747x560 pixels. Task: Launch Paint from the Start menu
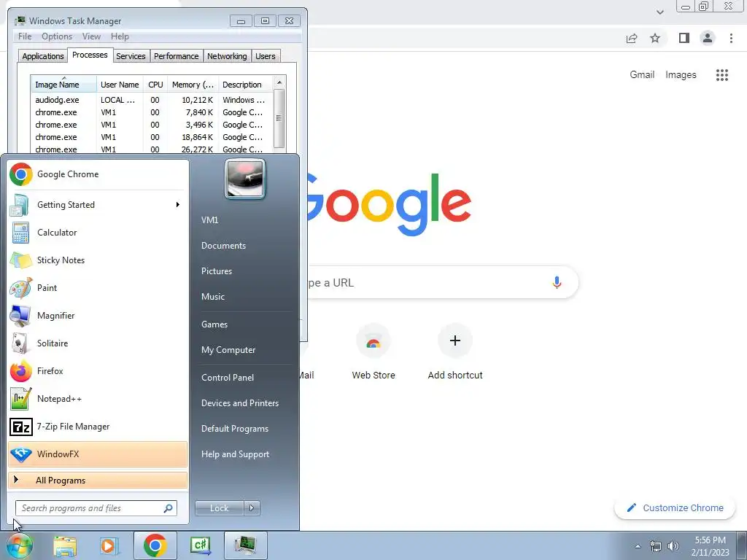click(98, 287)
